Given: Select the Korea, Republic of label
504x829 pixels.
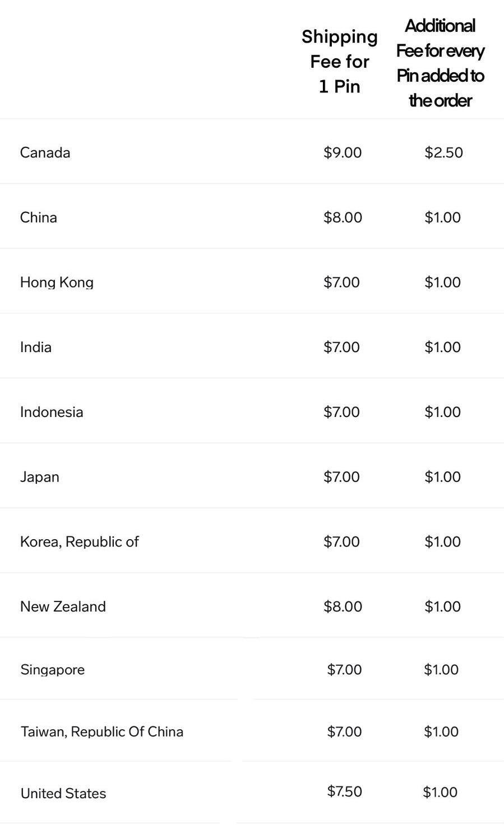Looking at the screenshot, I should coord(79,541).
